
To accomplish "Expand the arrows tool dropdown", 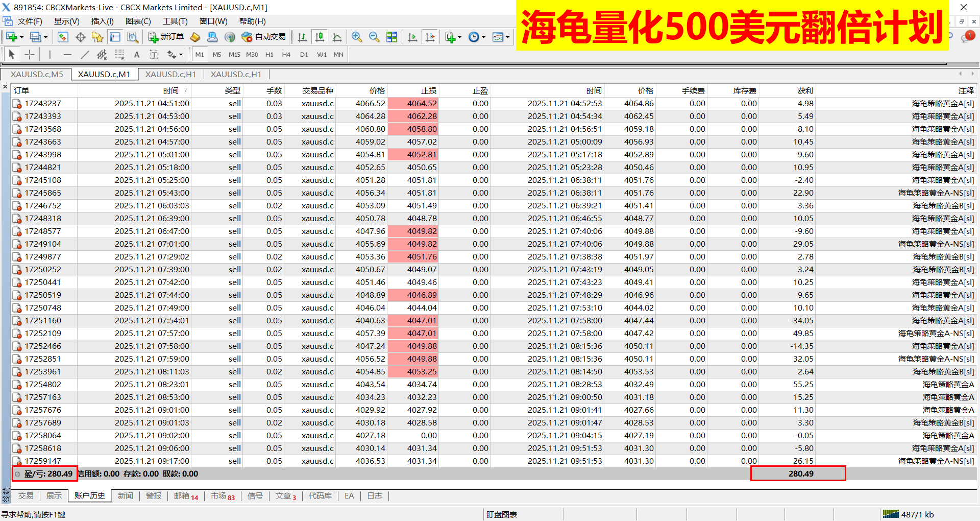I will pos(181,54).
